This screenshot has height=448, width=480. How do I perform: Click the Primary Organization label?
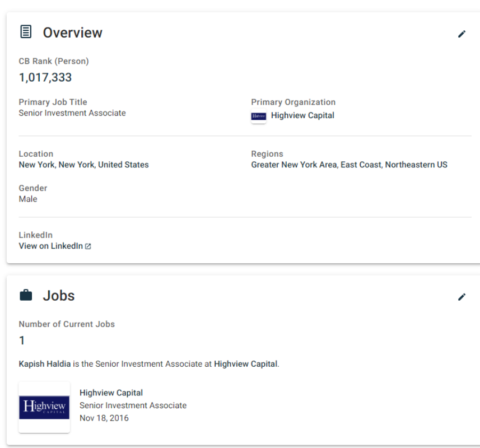[x=293, y=102]
